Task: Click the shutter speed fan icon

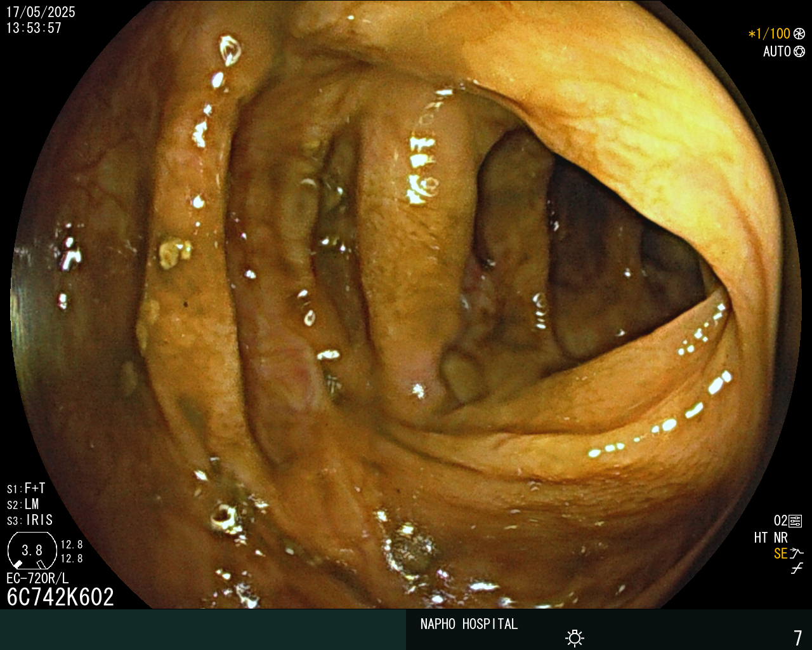Action: 799,34
